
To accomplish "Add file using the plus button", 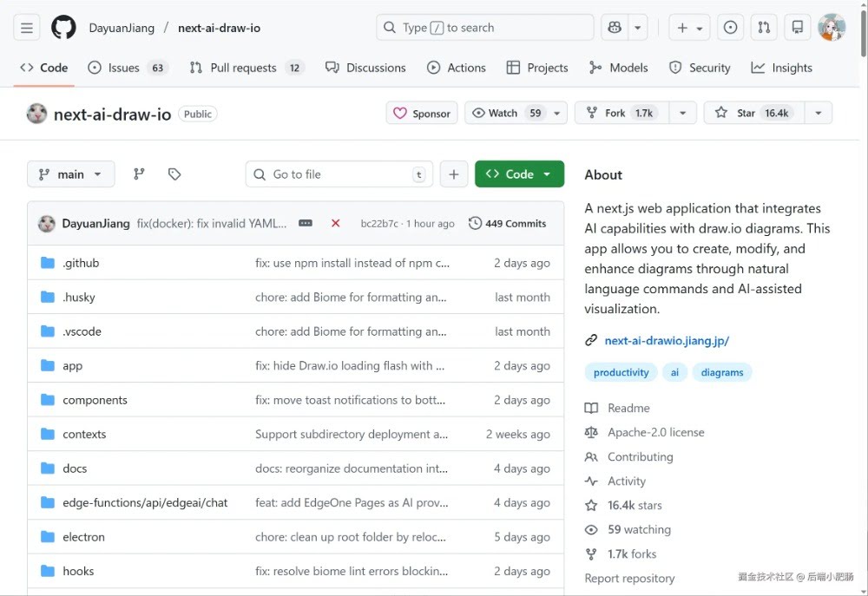I will (453, 174).
